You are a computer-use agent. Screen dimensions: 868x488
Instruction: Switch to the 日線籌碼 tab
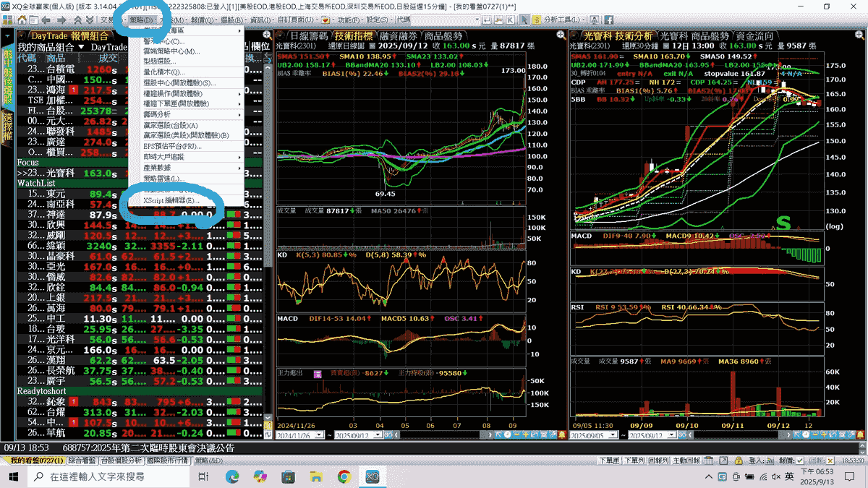308,35
